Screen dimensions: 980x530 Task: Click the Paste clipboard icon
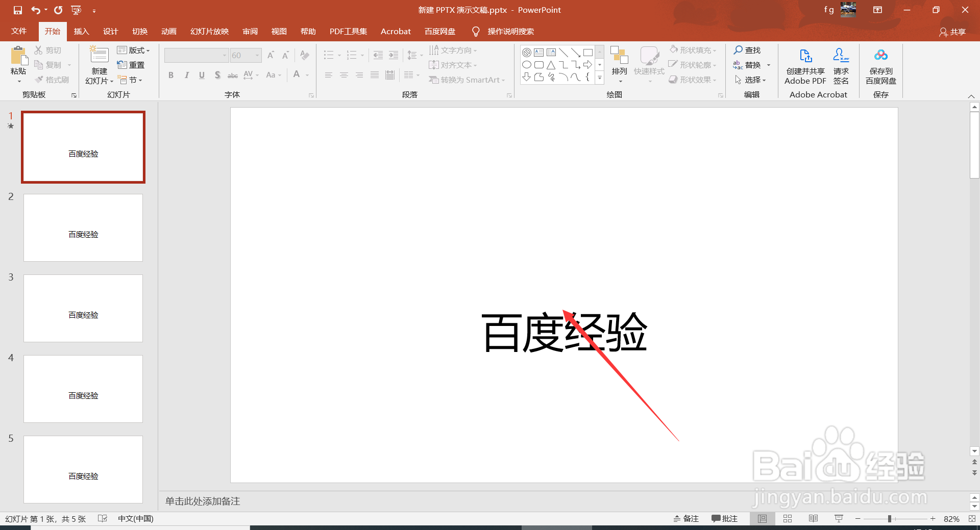19,56
